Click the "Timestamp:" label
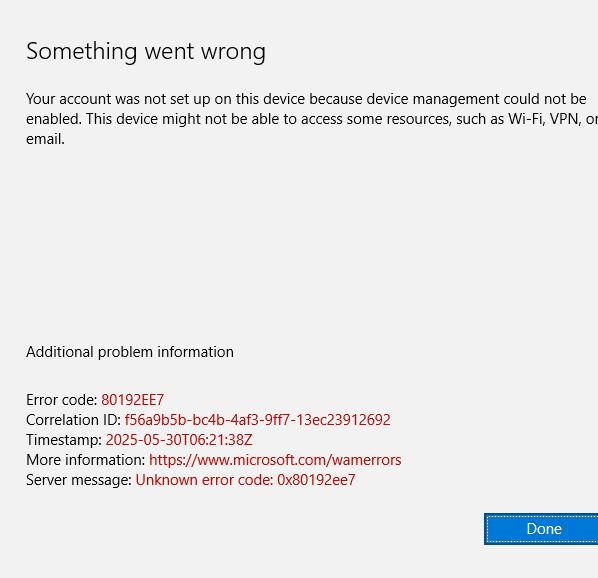This screenshot has height=578, width=598. point(64,440)
